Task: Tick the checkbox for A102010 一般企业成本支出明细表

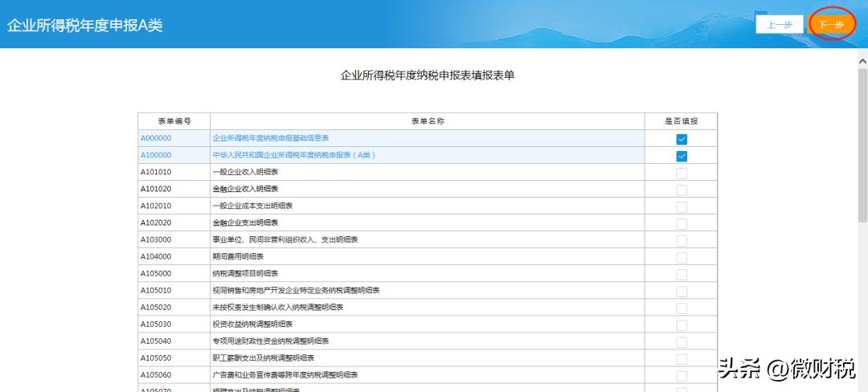Action: pos(682,206)
